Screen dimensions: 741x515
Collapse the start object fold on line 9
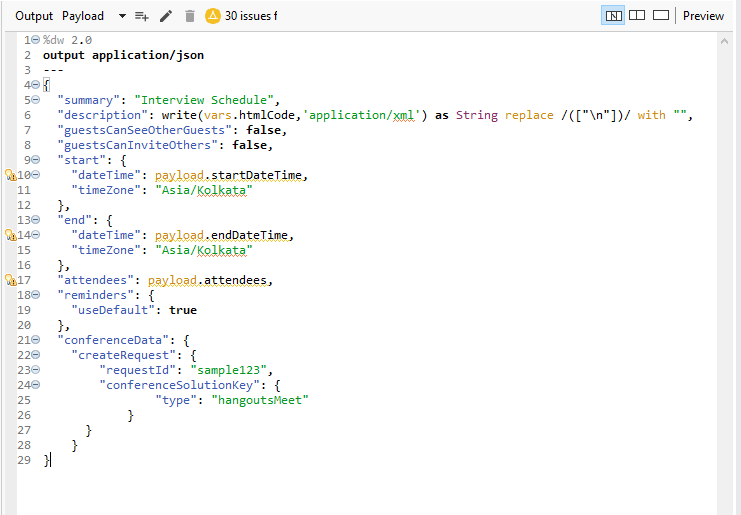point(36,160)
